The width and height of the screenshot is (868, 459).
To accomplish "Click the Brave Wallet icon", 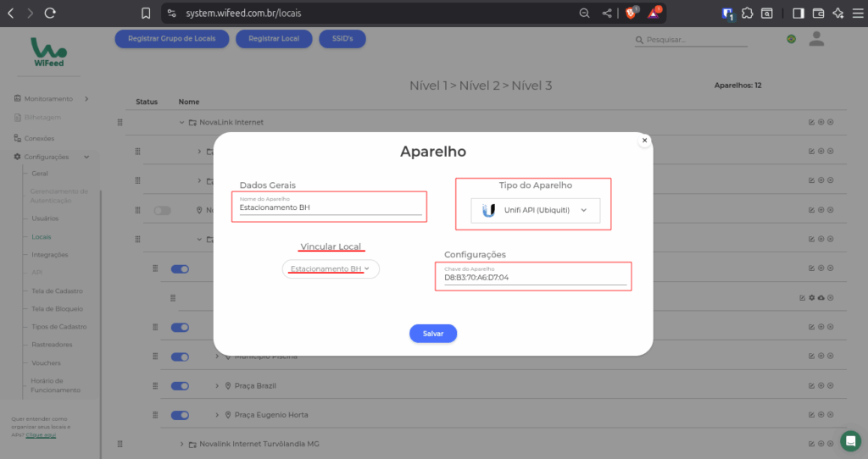I will pos(818,14).
